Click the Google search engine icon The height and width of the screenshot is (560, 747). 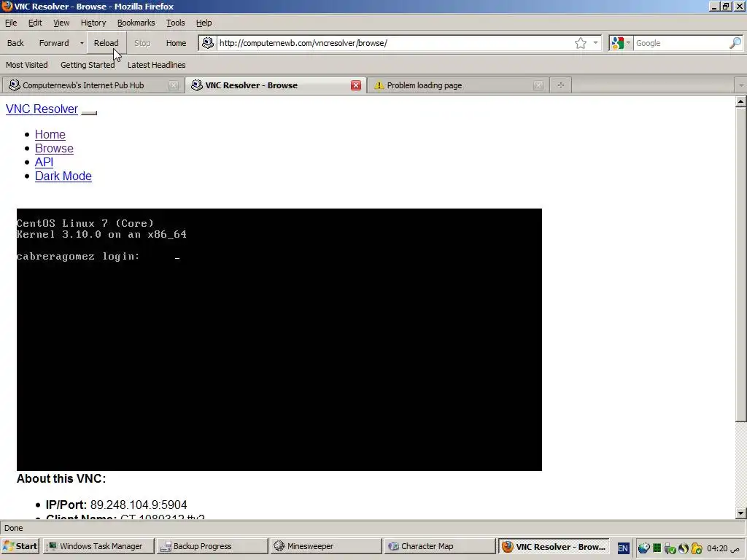tap(617, 43)
